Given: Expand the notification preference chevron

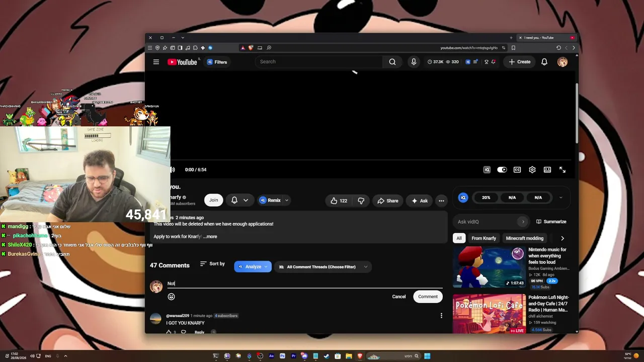Looking at the screenshot, I should [246, 200].
